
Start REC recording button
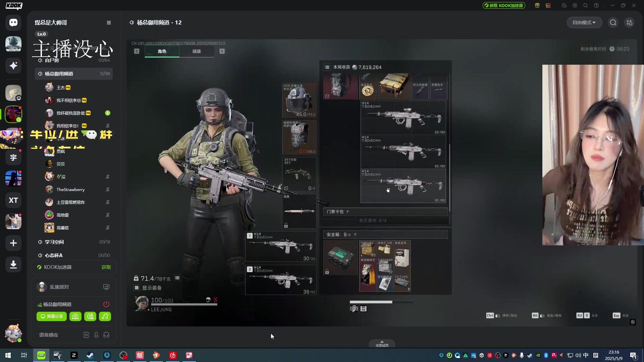75,316
